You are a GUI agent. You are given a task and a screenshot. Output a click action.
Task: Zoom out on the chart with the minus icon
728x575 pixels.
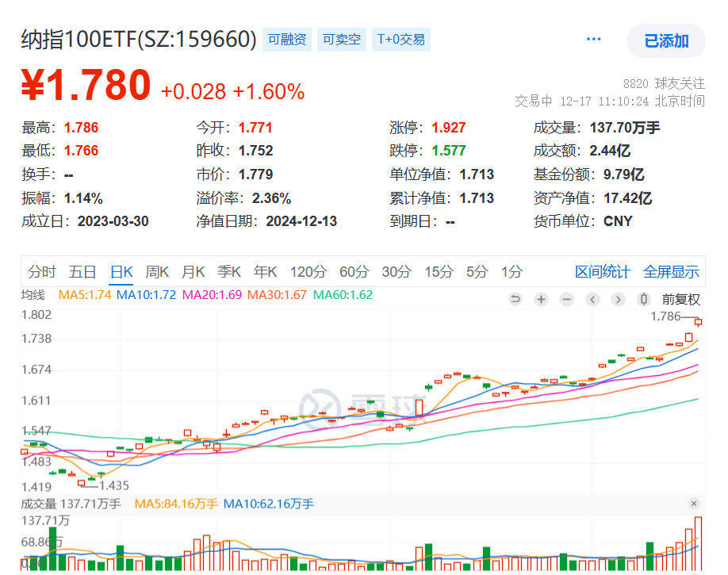(x=565, y=300)
